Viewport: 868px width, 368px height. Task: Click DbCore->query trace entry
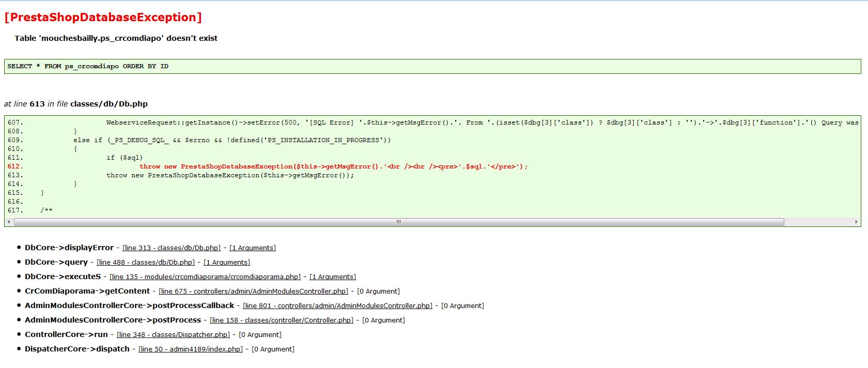click(x=56, y=262)
